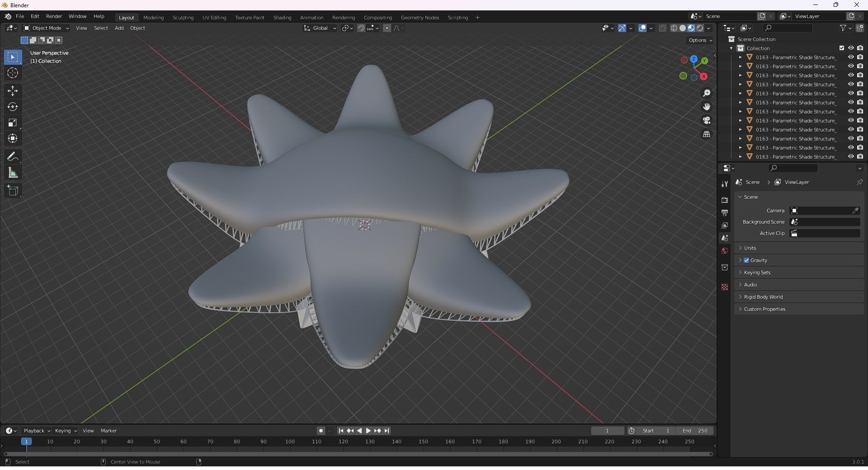Select the Select Box tool

point(13,57)
